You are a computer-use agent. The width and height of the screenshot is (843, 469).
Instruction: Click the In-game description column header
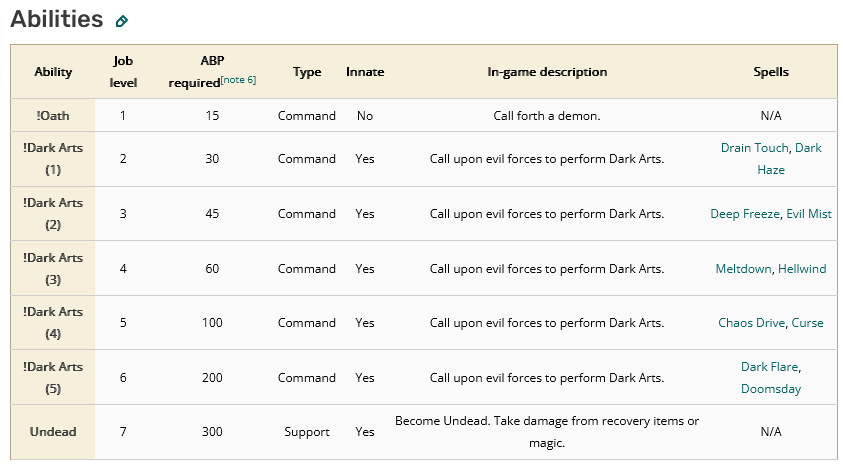tap(547, 72)
